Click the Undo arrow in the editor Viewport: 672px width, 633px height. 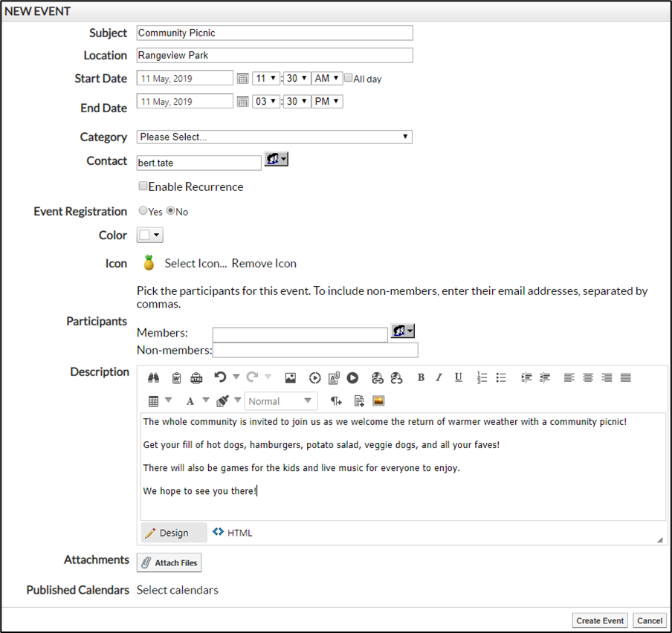tap(220, 377)
